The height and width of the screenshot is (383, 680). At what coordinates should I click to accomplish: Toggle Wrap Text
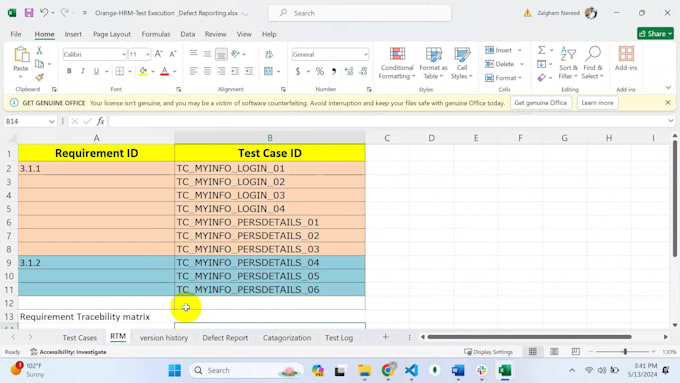pos(269,54)
